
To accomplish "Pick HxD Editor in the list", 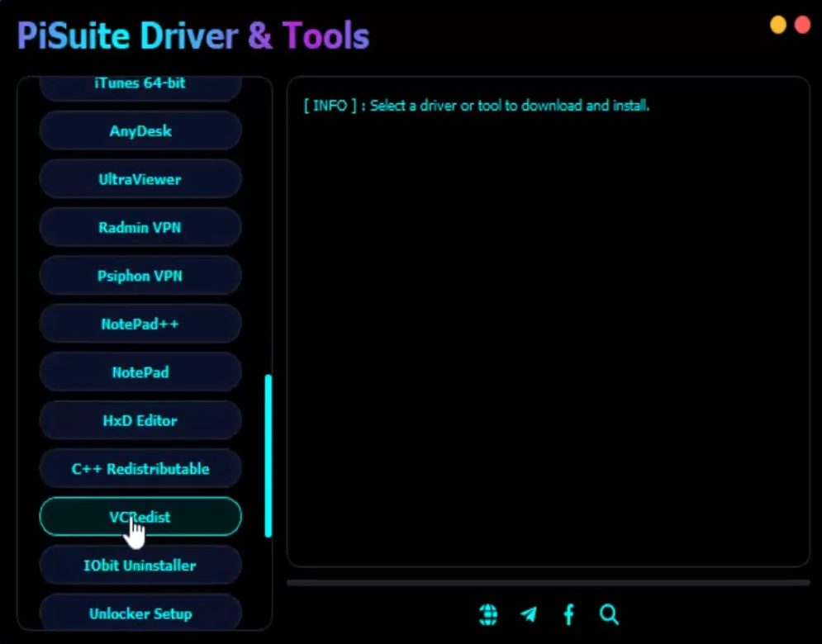I will point(140,419).
